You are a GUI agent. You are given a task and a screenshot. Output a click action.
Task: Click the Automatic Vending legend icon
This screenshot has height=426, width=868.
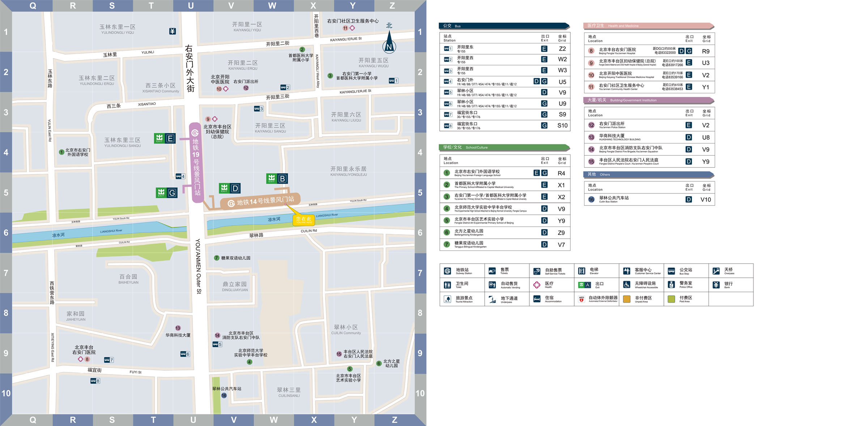492,285
